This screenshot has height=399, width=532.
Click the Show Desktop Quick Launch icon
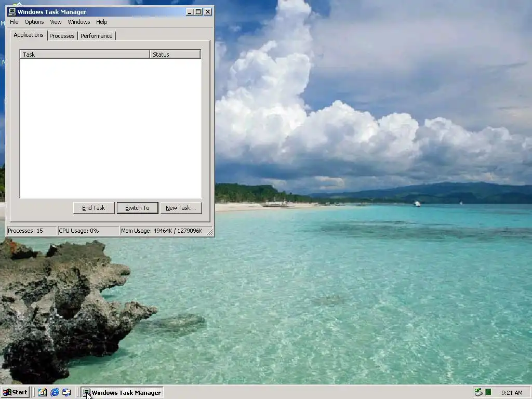coord(43,393)
